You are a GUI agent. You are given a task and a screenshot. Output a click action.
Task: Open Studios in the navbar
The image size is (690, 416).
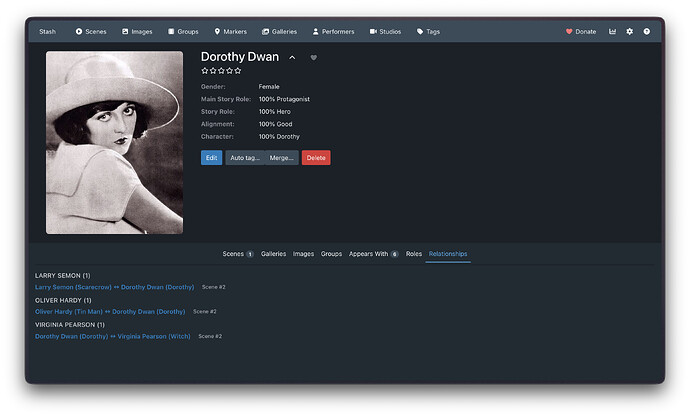385,32
